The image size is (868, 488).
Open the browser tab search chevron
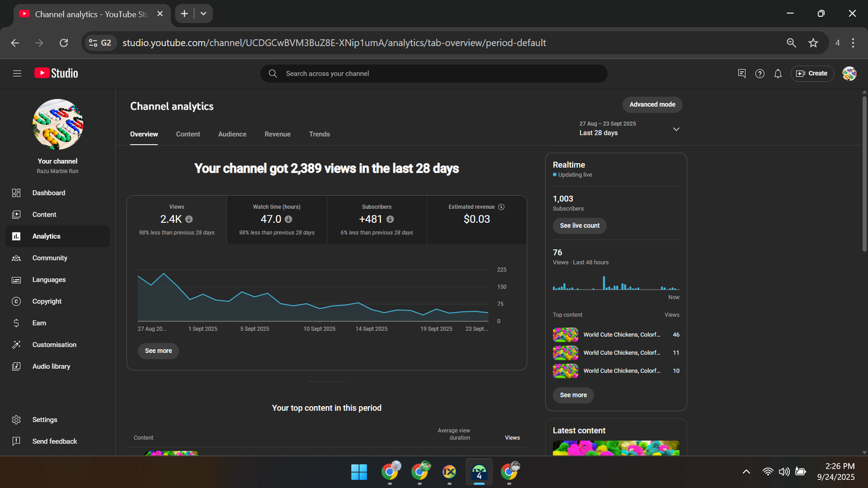pos(203,14)
